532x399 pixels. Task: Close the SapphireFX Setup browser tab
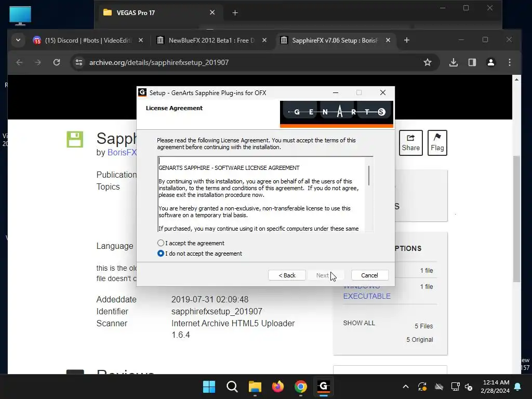[x=388, y=41]
